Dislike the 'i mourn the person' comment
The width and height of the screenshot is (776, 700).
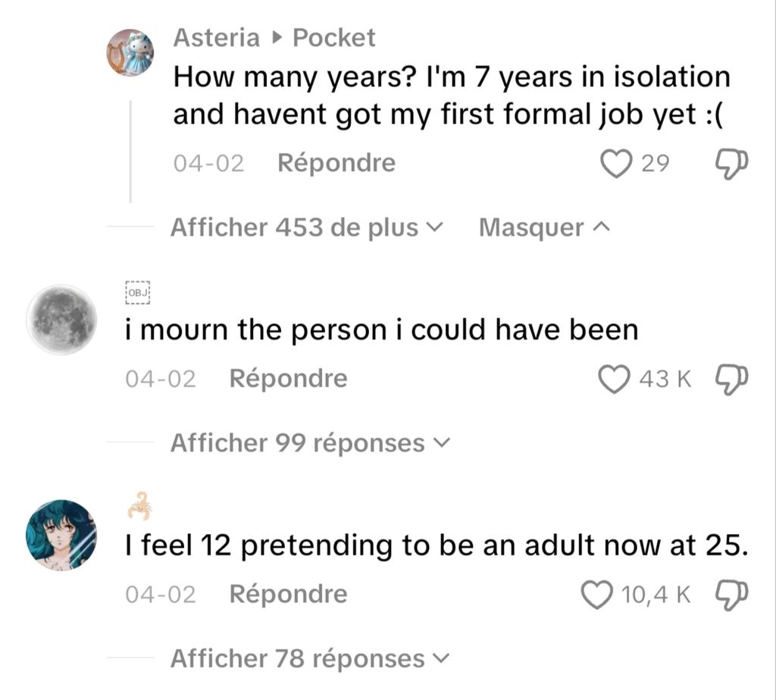(x=732, y=380)
